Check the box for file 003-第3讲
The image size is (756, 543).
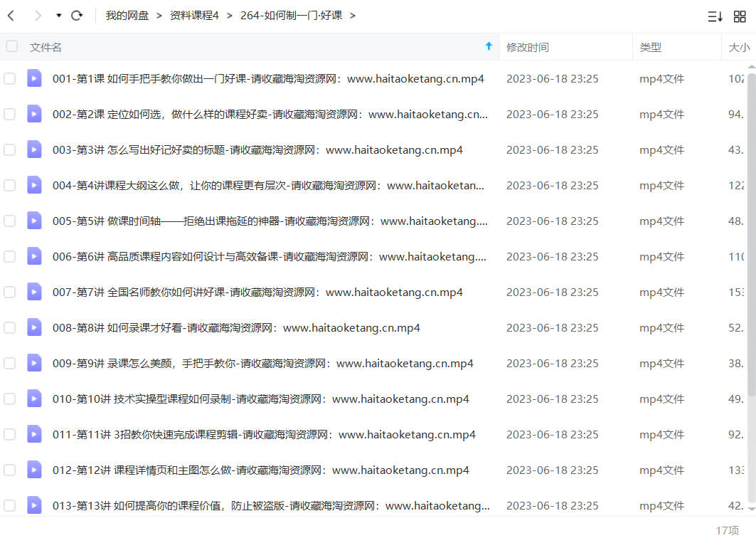coord(10,149)
